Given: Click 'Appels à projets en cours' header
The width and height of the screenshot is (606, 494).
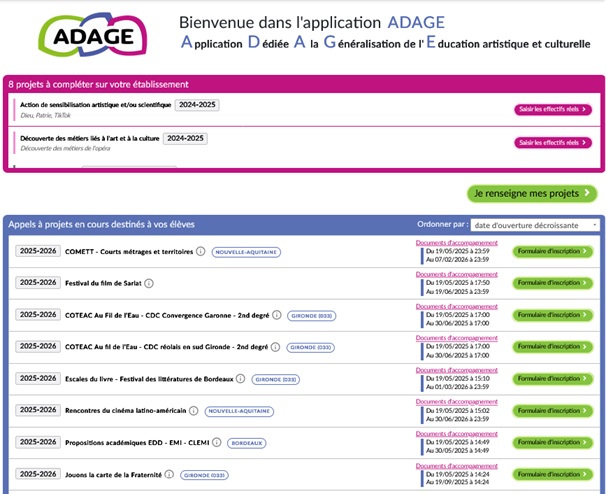Looking at the screenshot, I should pos(101,224).
